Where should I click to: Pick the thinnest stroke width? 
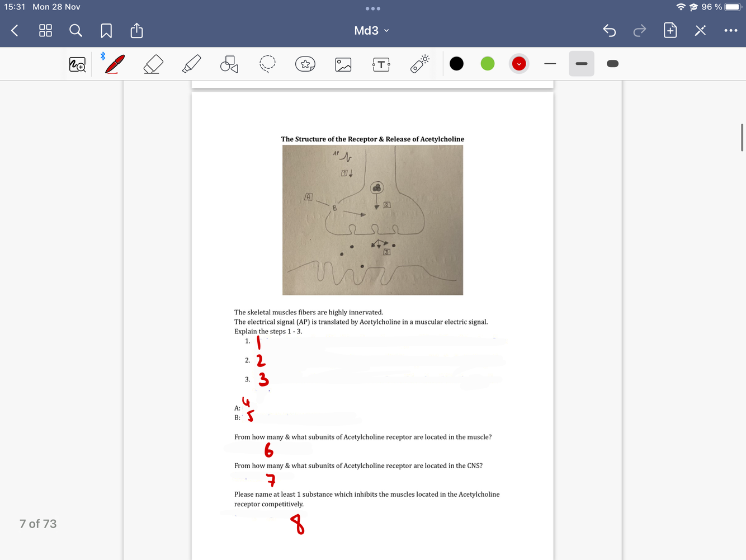[550, 64]
